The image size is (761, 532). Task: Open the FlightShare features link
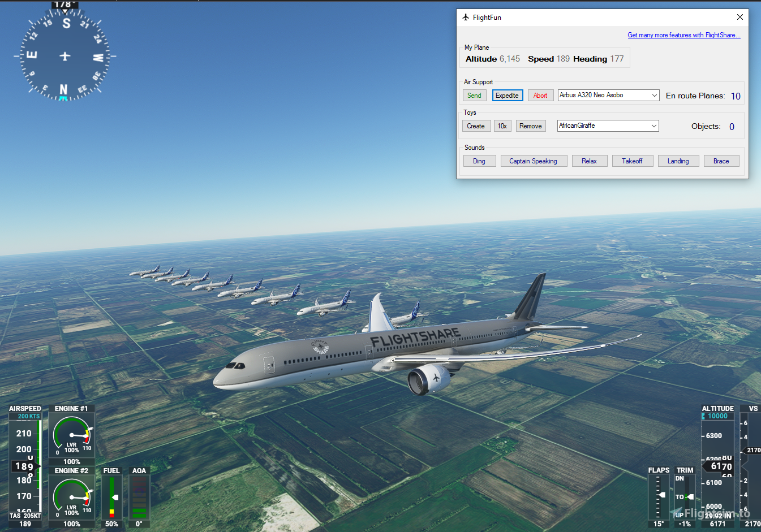point(684,35)
